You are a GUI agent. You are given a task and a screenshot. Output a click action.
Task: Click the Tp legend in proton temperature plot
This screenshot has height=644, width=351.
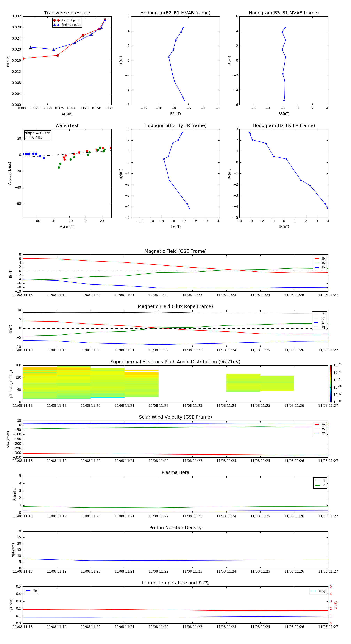click(x=31, y=591)
